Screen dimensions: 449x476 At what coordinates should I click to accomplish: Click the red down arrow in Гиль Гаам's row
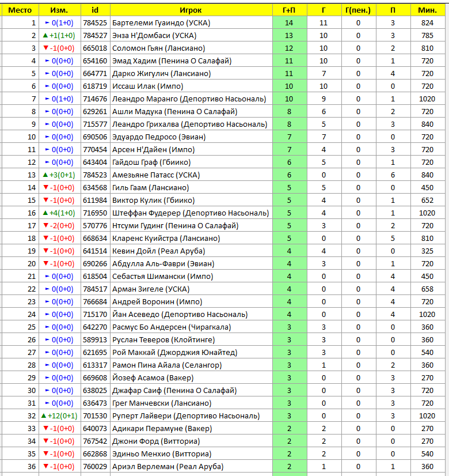[46, 187]
